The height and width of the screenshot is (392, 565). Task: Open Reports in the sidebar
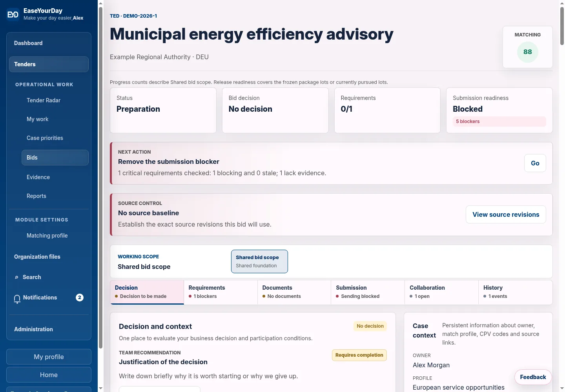[x=55, y=196]
